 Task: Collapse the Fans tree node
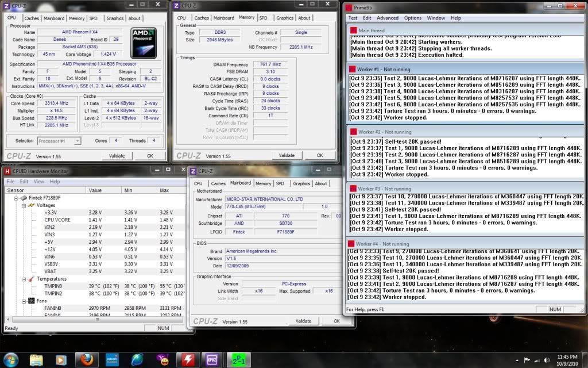click(25, 301)
